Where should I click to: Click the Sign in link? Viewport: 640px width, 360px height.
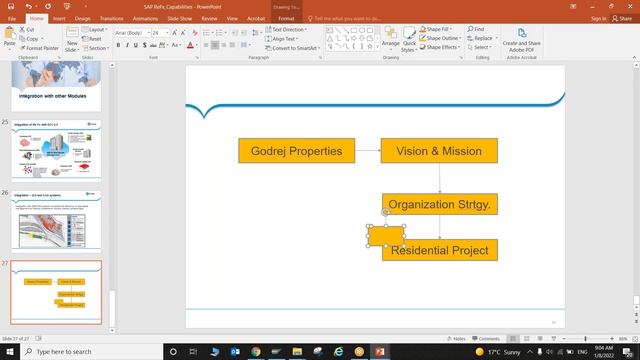598,18
